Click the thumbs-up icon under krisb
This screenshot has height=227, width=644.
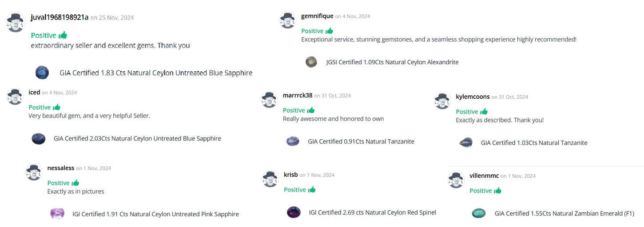point(312,190)
